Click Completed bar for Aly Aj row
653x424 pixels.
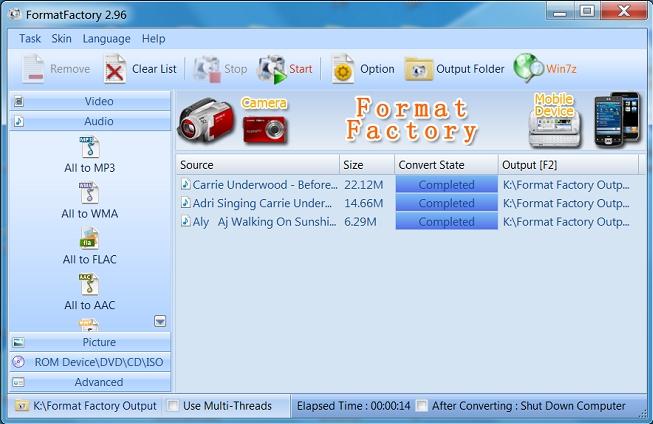point(446,221)
